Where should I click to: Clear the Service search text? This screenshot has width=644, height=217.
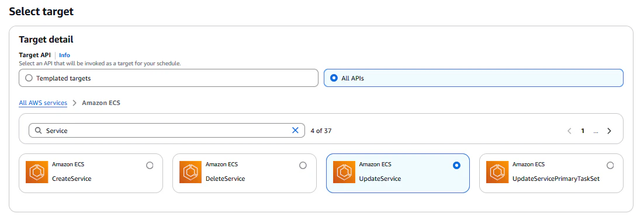295,131
